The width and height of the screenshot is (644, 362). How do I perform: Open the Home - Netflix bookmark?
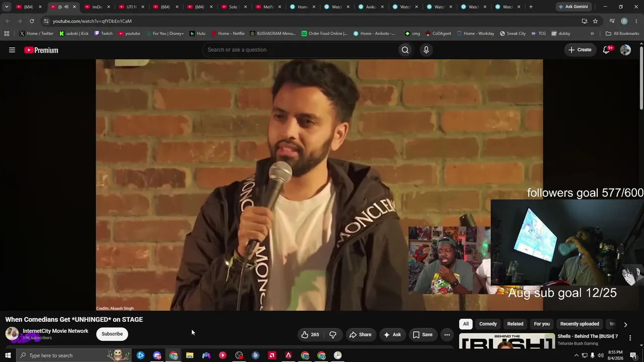click(x=228, y=34)
